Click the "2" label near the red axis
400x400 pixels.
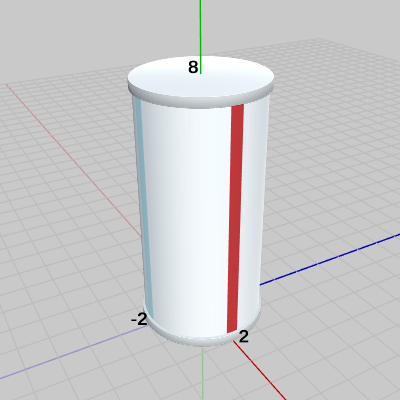pos(244,337)
